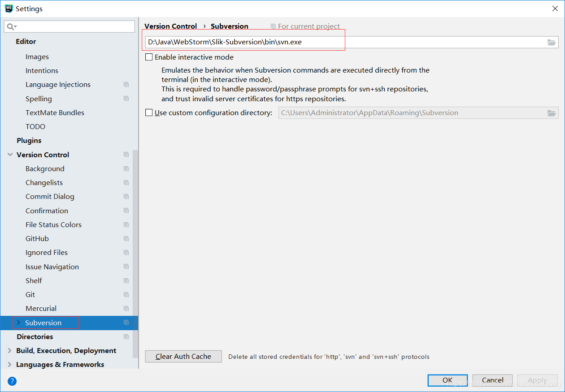Click project-level icon beside Changelists
This screenshot has width=565, height=392.
[126, 183]
